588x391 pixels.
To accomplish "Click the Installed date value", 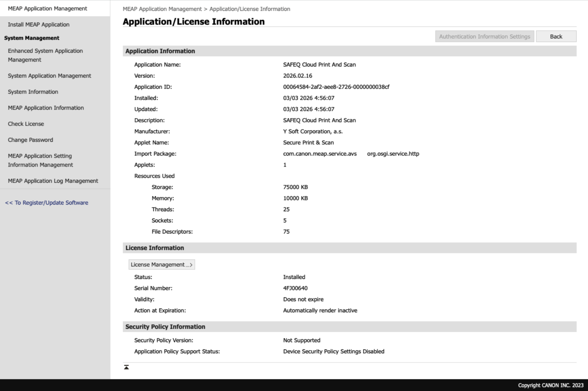I will click(309, 98).
